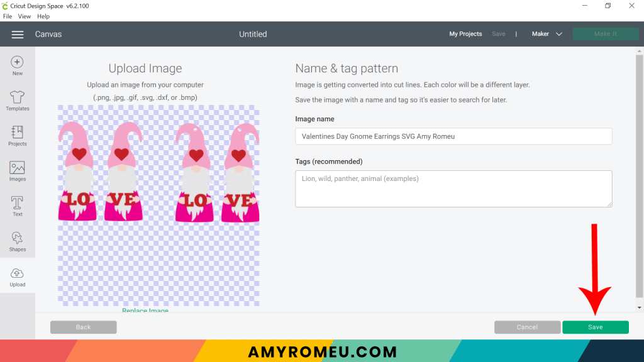Click the scrollbar down arrow
Viewport: 644px width, 362px height.
click(639, 308)
